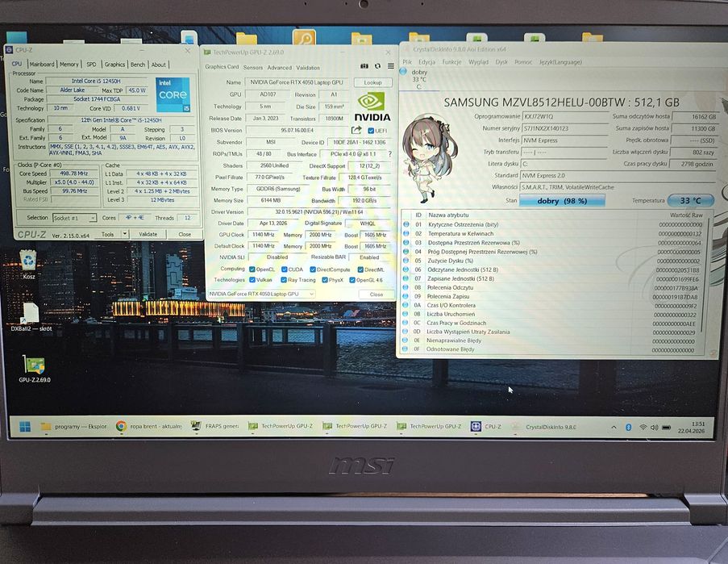The width and height of the screenshot is (728, 564).
Task: Open the Socket #1 selection dropdown in CPU-Z
Action: click(x=74, y=217)
